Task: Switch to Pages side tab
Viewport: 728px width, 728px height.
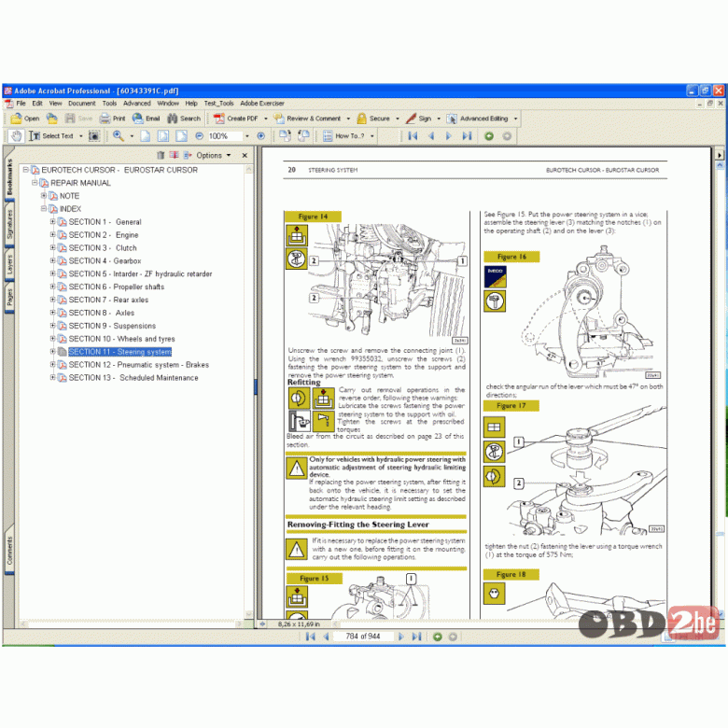Action: [x=9, y=297]
